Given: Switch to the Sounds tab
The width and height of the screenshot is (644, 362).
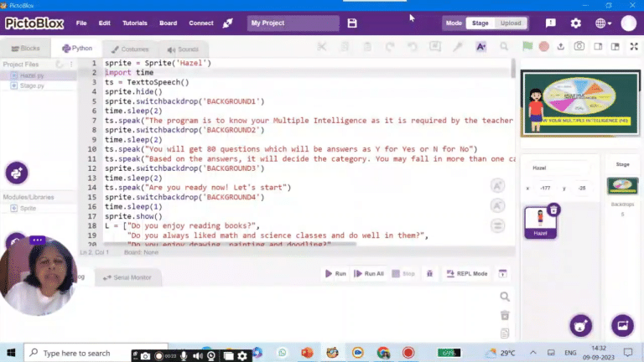Looking at the screenshot, I should 183,49.
